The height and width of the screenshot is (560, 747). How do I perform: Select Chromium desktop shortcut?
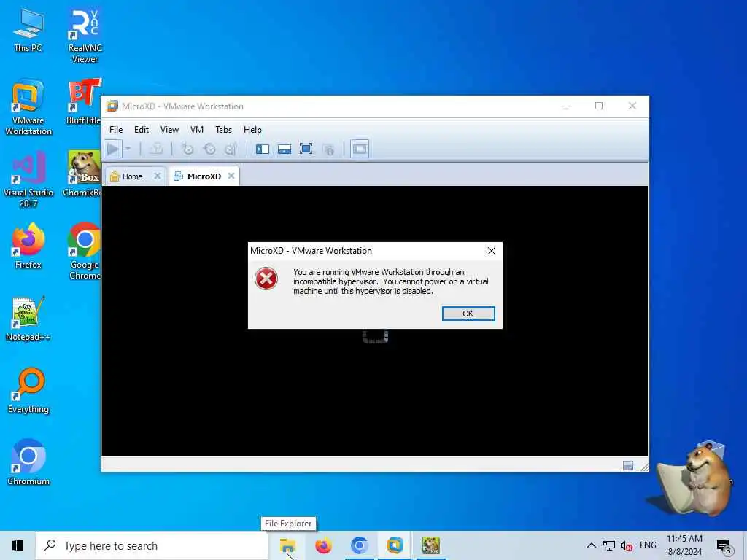(28, 462)
